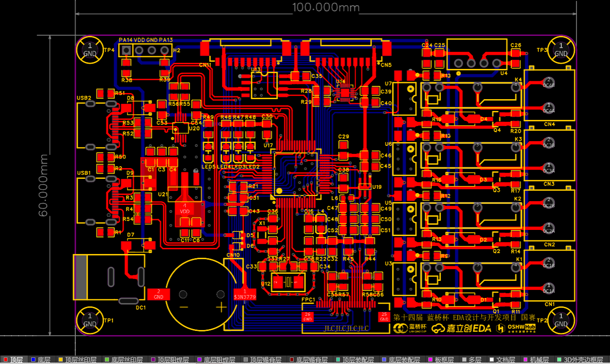Click the buzzer positive pad $3N3779
The image size is (610, 364).
[x=245, y=294]
